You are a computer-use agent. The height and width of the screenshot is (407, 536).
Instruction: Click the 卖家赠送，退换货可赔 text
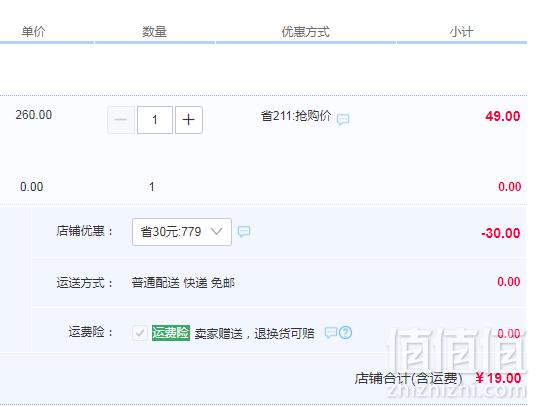[x=254, y=333]
